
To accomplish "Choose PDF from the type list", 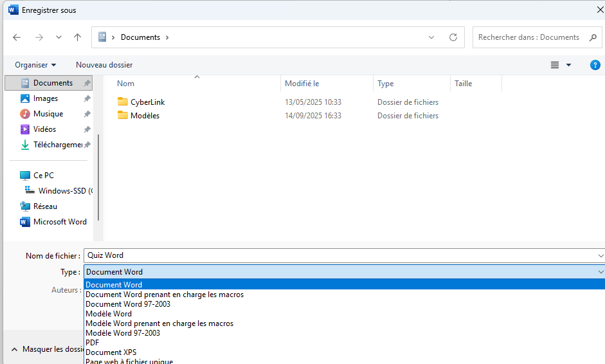I will [x=93, y=343].
